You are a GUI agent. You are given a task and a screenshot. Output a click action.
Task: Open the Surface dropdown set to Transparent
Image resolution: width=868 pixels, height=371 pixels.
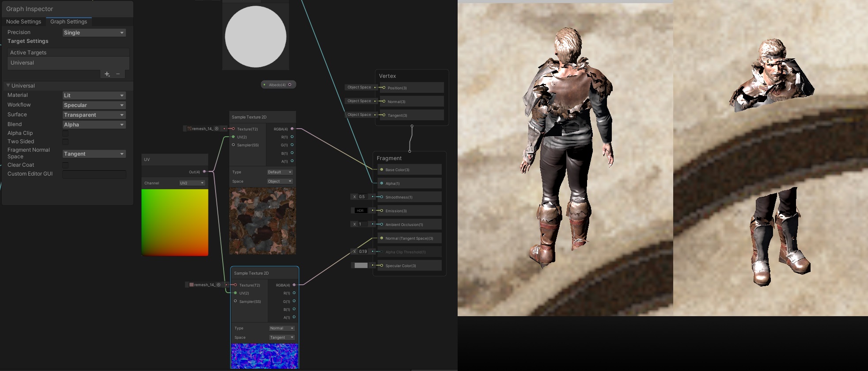coord(94,115)
